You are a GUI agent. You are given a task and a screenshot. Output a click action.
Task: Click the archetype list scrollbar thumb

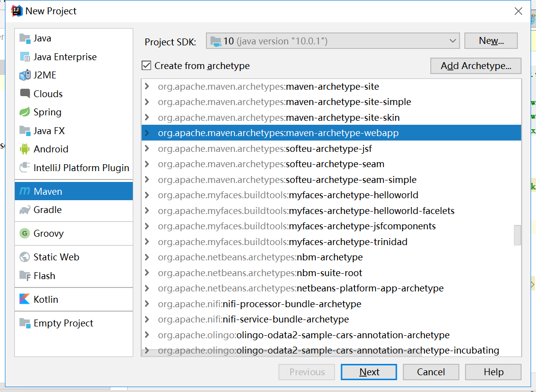point(517,235)
